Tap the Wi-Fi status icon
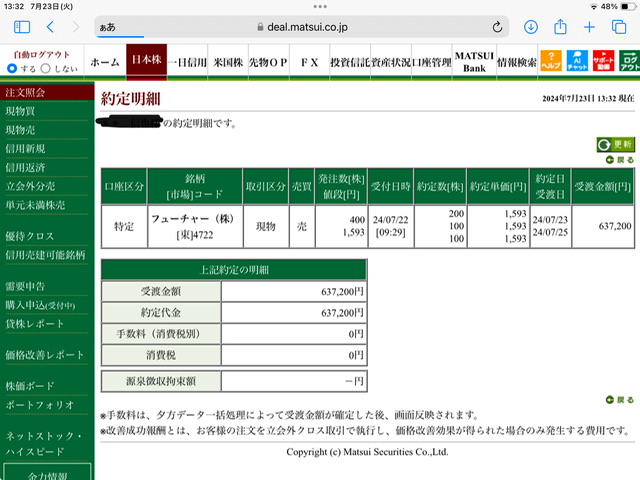This screenshot has width=640, height=480. [594, 7]
